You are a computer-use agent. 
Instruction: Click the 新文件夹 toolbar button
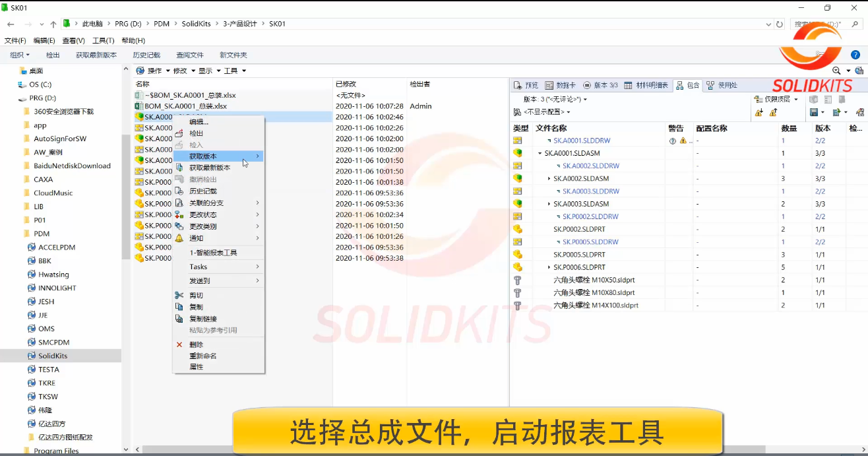pyautogui.click(x=233, y=55)
